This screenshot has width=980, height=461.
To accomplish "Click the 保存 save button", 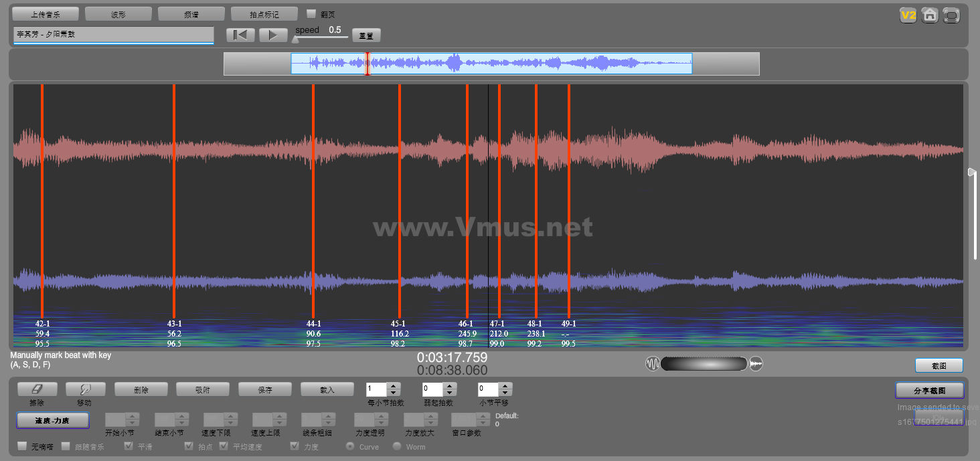I will coord(266,389).
